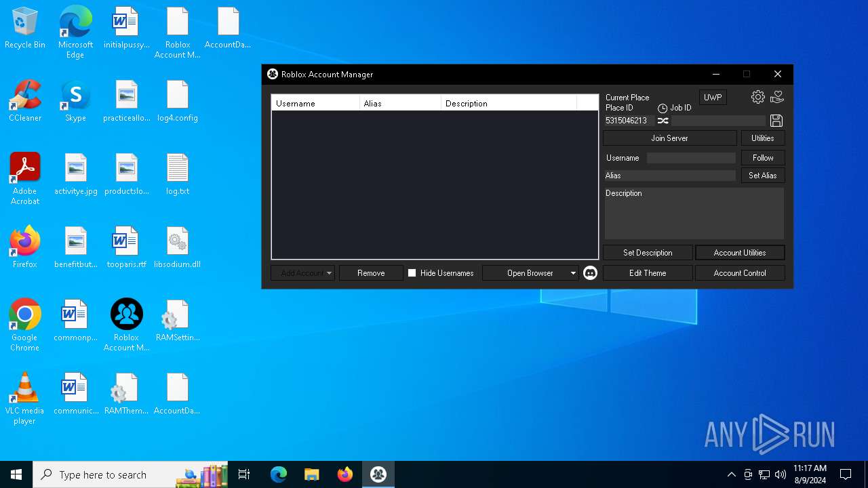
Task: Click the Remove account button
Action: point(371,273)
